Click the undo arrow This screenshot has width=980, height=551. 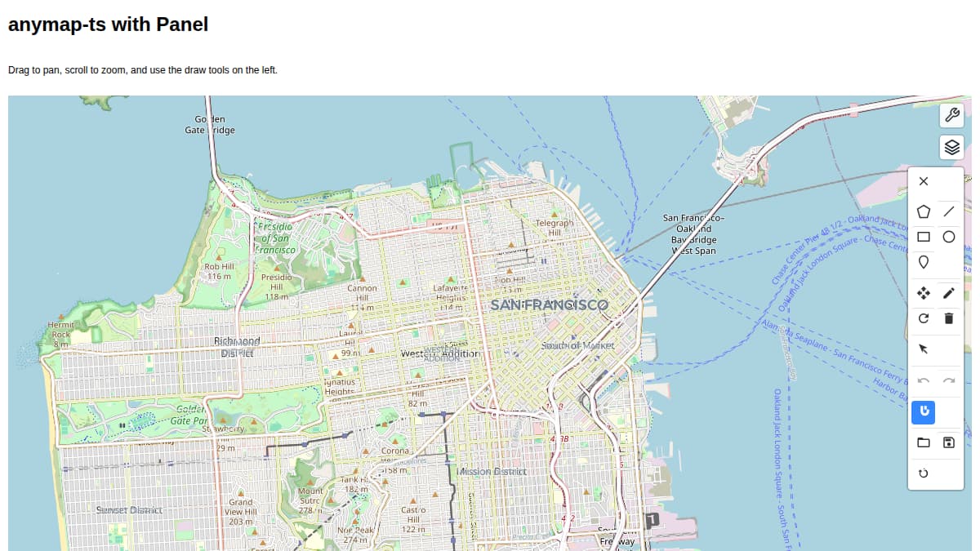924,380
